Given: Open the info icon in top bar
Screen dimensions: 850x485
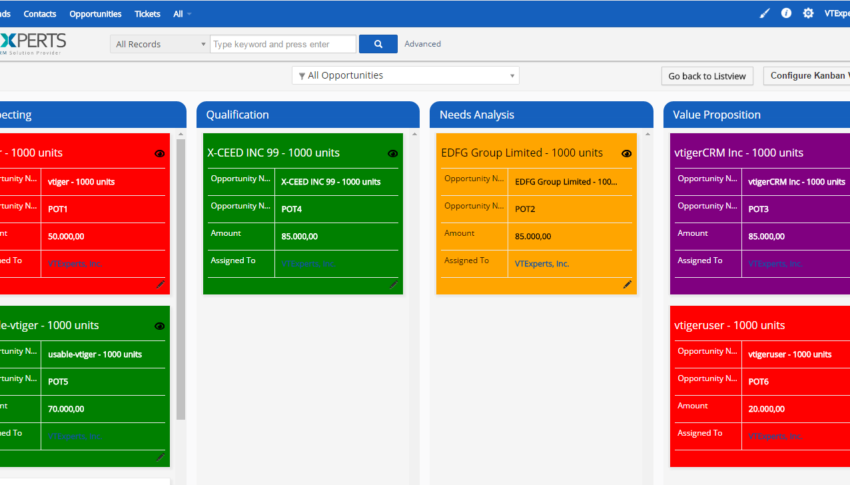Looking at the screenshot, I should [786, 14].
